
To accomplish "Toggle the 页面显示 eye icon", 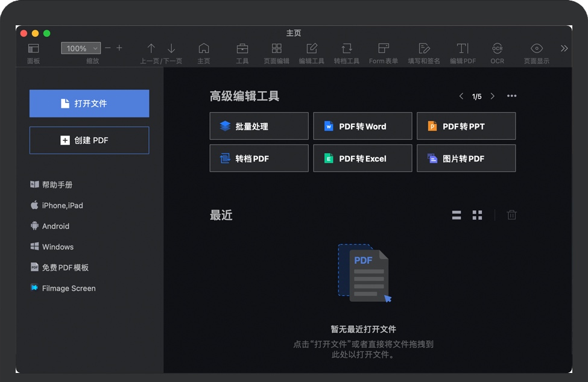I will [537, 48].
